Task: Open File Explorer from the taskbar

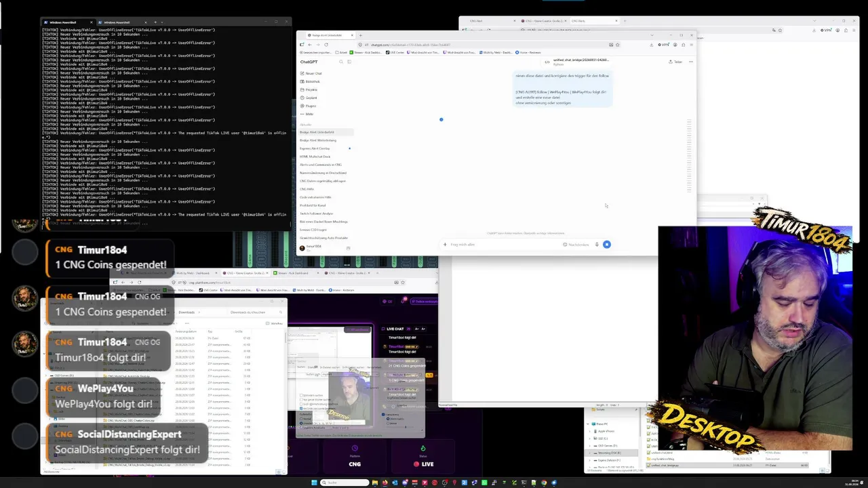Action: click(x=375, y=483)
